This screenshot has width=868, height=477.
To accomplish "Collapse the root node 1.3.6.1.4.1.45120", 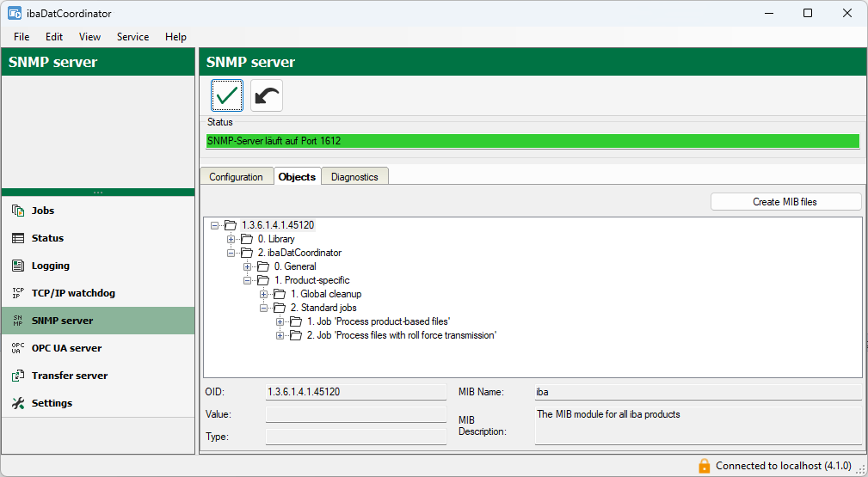I will point(214,225).
